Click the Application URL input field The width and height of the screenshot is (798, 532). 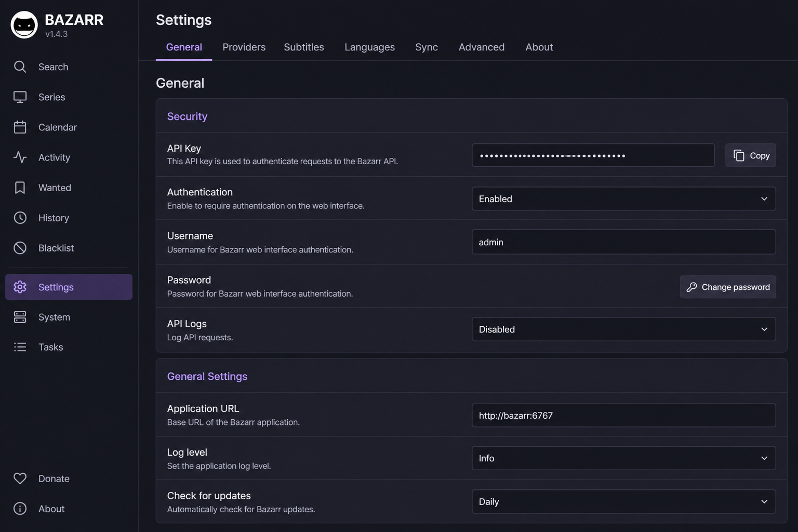tap(623, 415)
